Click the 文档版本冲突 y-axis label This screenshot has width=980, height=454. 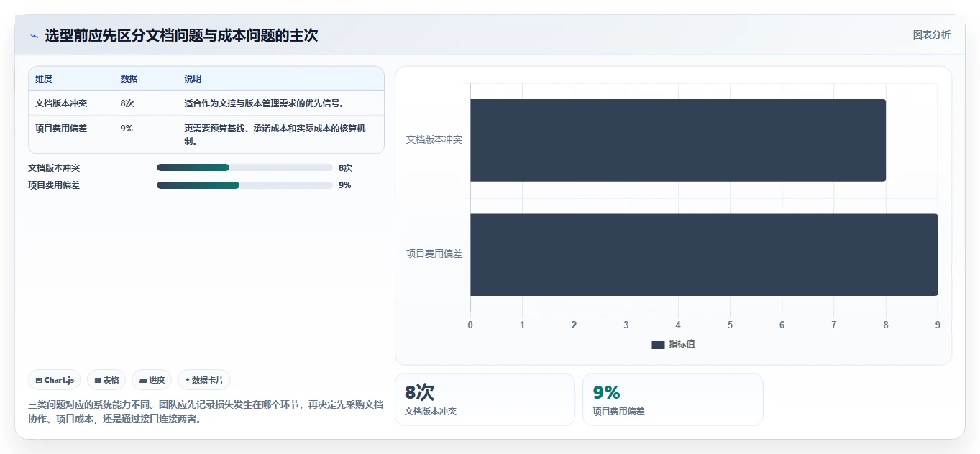point(434,139)
